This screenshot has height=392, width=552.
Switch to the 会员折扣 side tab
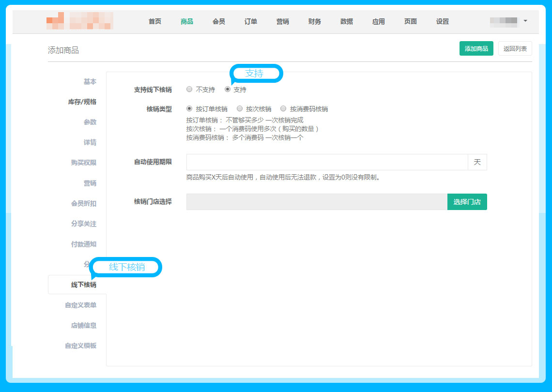(x=83, y=204)
